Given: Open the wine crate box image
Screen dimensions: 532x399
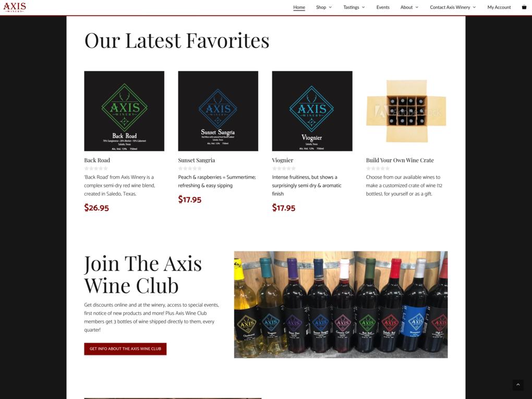Looking at the screenshot, I should click(x=406, y=111).
